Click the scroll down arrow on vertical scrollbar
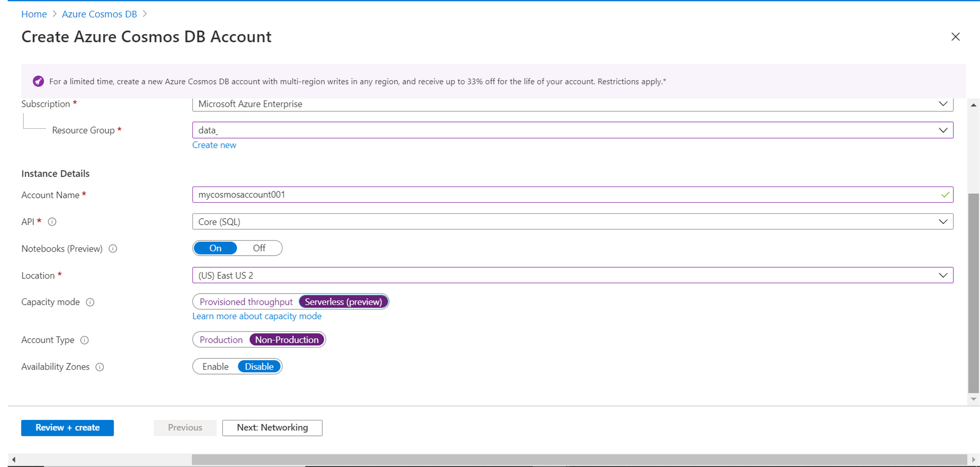 [973, 399]
